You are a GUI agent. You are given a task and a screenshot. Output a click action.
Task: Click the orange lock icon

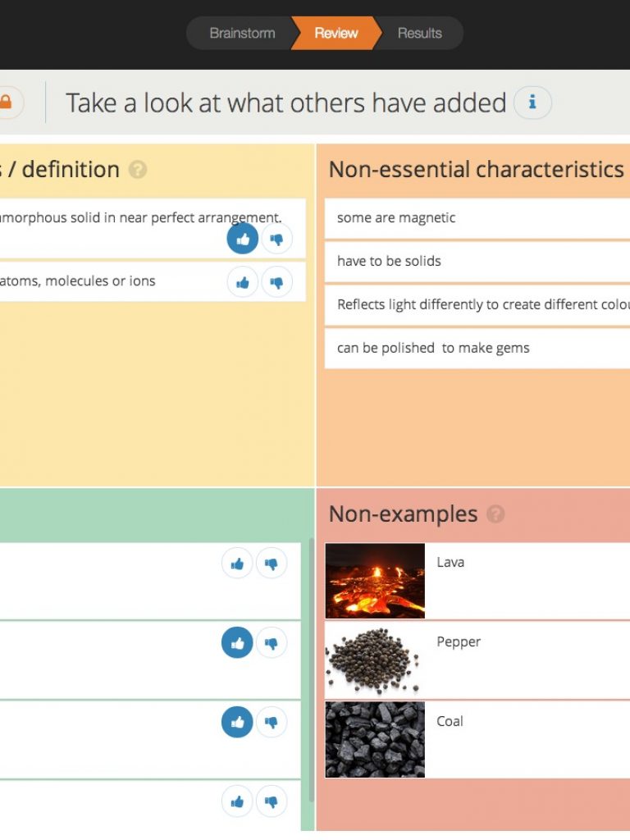7,102
